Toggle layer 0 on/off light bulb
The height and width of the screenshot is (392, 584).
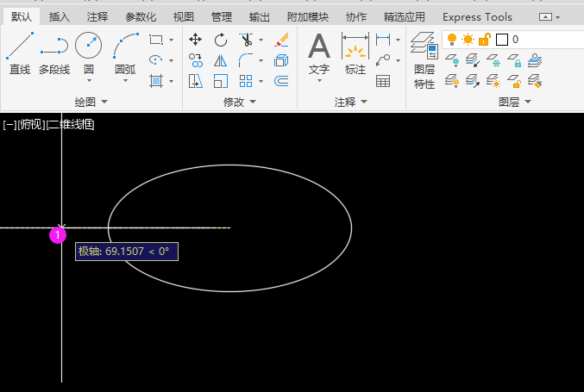point(452,39)
